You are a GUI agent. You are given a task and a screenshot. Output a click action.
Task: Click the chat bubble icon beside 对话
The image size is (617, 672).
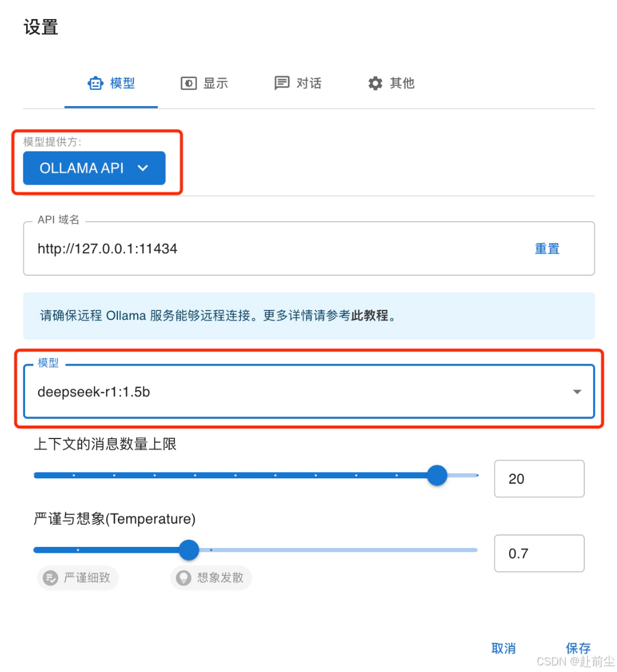click(282, 83)
